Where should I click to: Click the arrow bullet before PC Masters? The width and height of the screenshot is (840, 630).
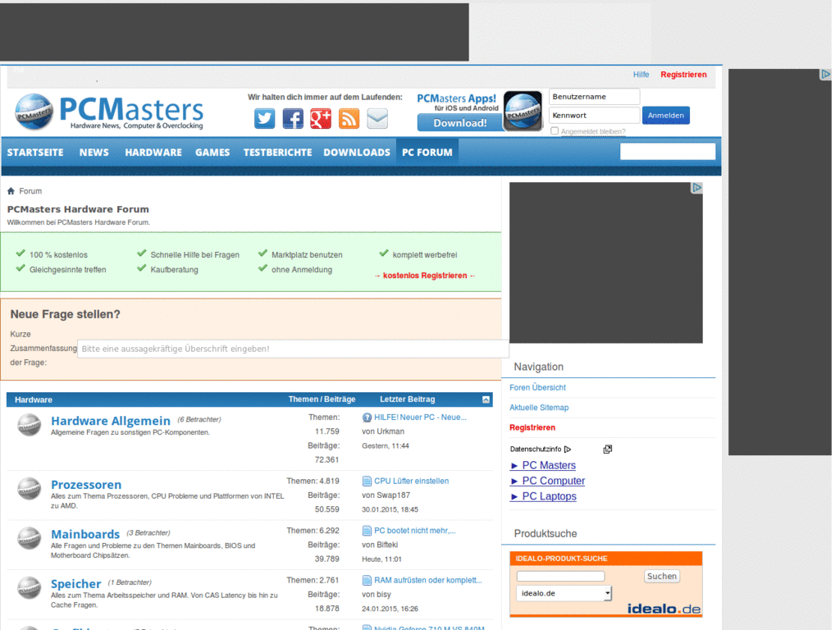[x=514, y=466]
